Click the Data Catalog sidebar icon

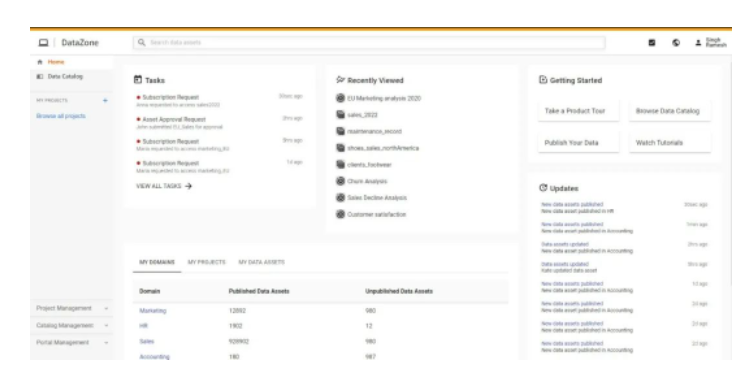[x=40, y=76]
